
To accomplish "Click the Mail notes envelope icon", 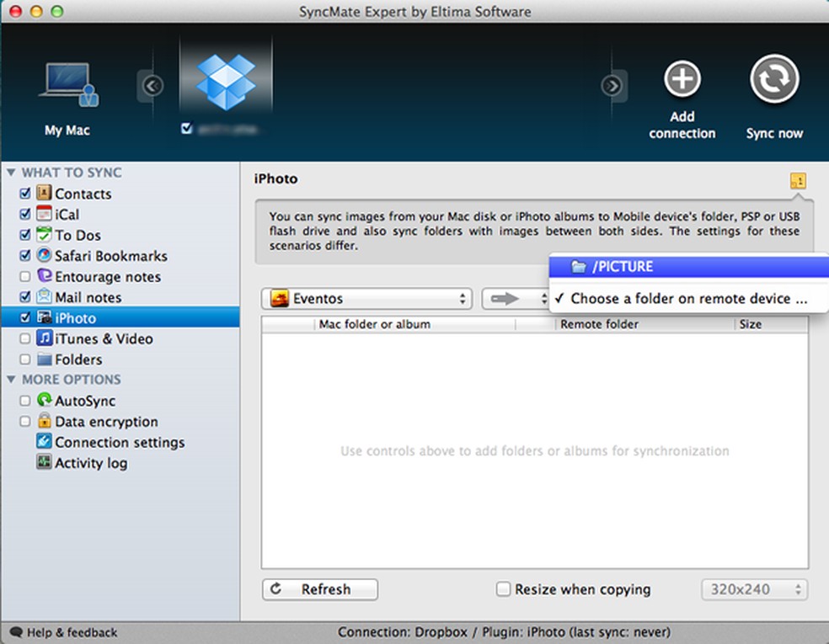I will click(x=44, y=296).
